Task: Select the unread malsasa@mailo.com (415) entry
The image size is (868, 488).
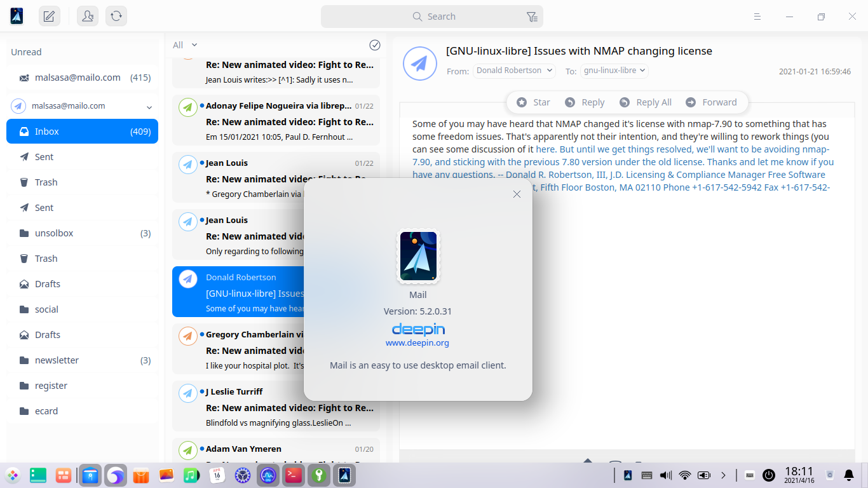Action: coord(82,78)
